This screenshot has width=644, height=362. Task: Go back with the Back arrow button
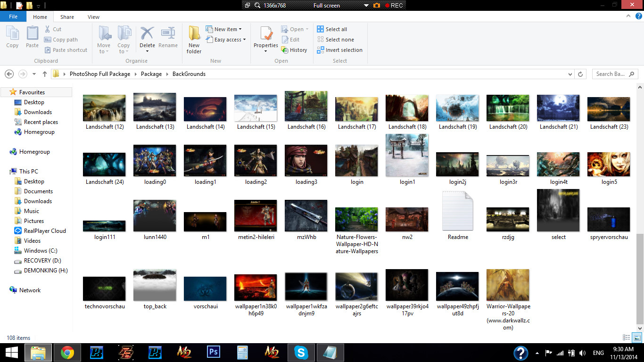9,74
